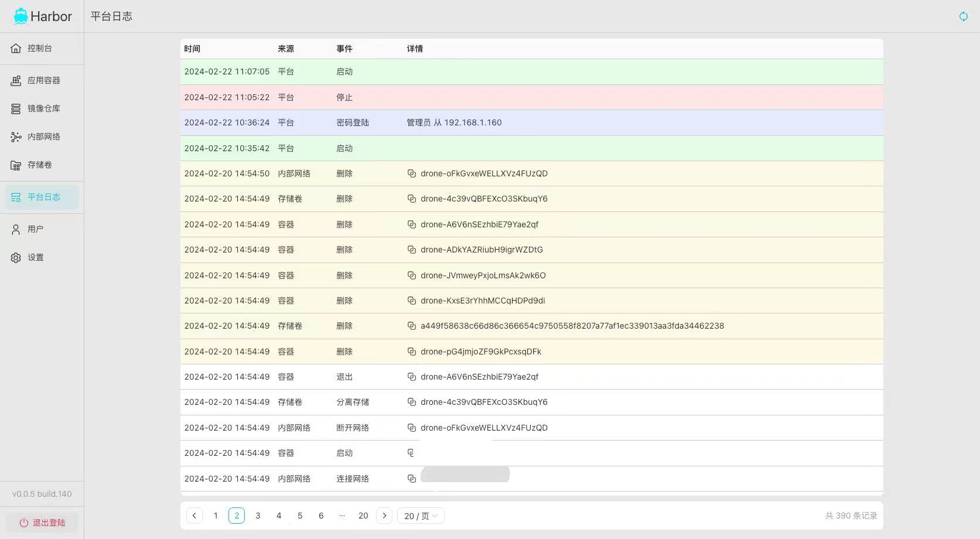The width and height of the screenshot is (980, 539).
Task: Go to previous page arrow
Action: (194, 516)
